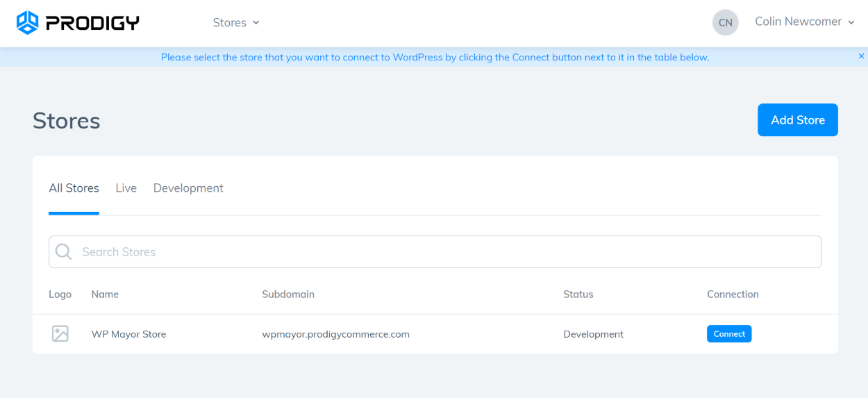This screenshot has width=868, height=398.
Task: Click the wpmayor.prodigycommerce.com subdomain
Action: coord(335,334)
